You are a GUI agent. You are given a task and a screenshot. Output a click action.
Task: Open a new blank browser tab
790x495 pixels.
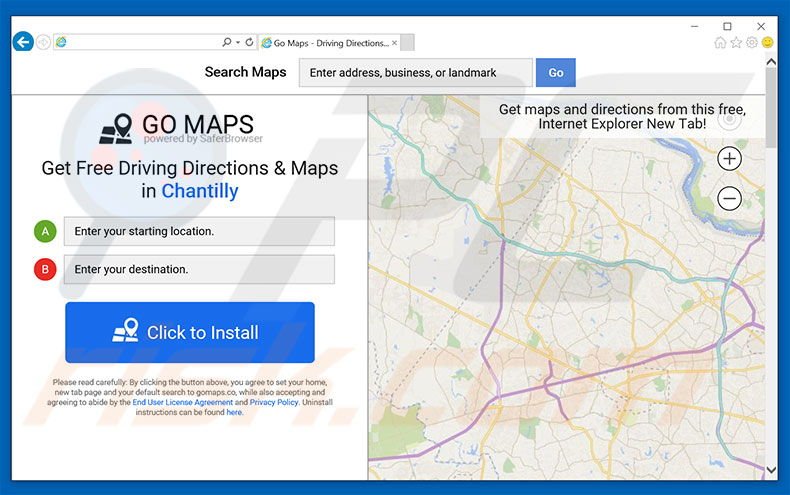click(408, 43)
